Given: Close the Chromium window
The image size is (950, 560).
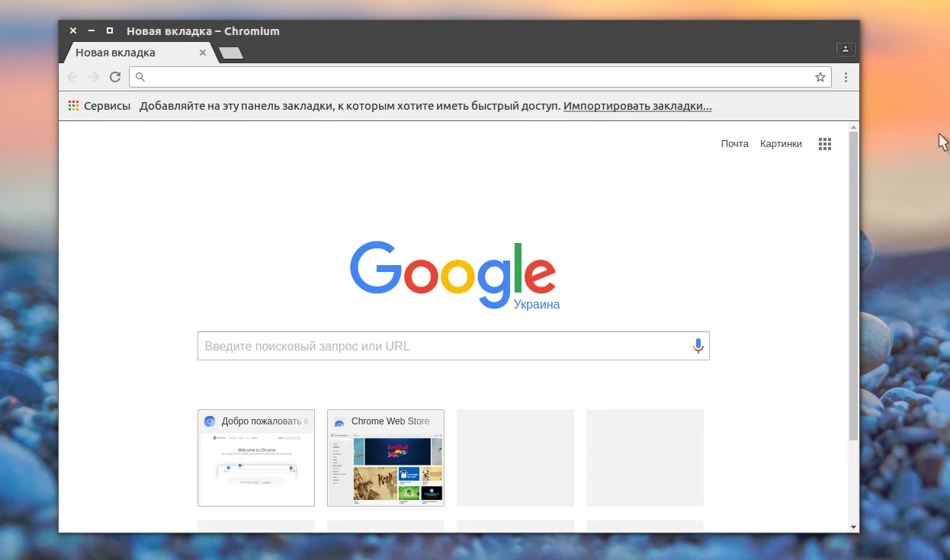Looking at the screenshot, I should 73,31.
